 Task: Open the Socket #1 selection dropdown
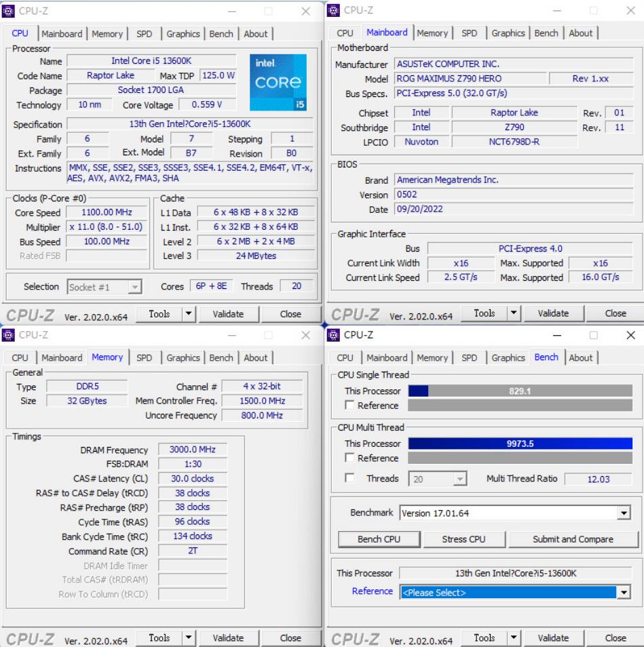click(105, 287)
